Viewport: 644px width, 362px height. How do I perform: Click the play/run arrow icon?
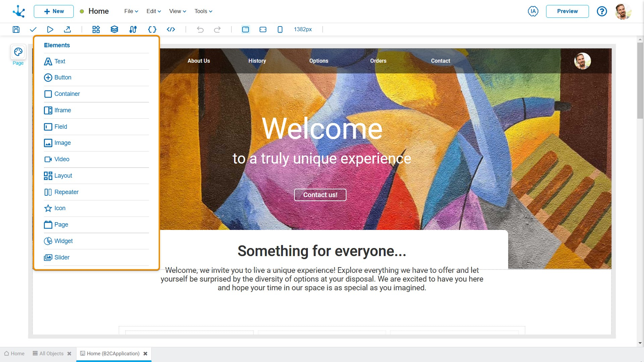click(50, 29)
